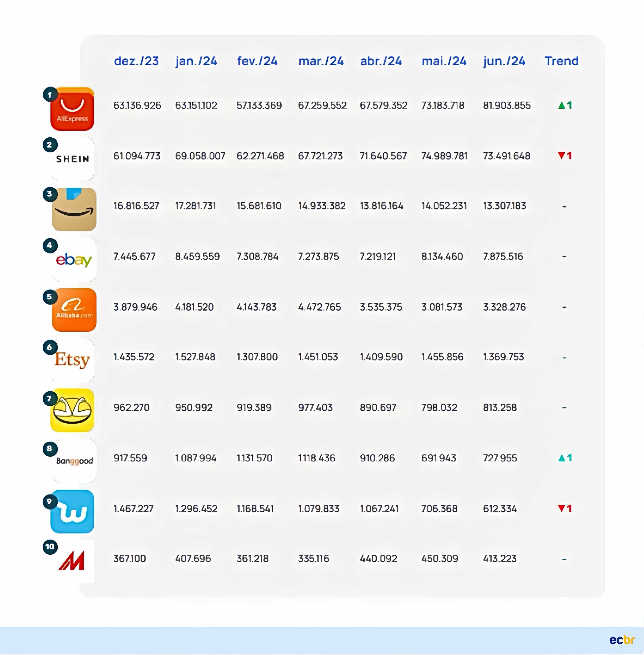
Task: Click the SHEIN logo
Action: point(72,159)
